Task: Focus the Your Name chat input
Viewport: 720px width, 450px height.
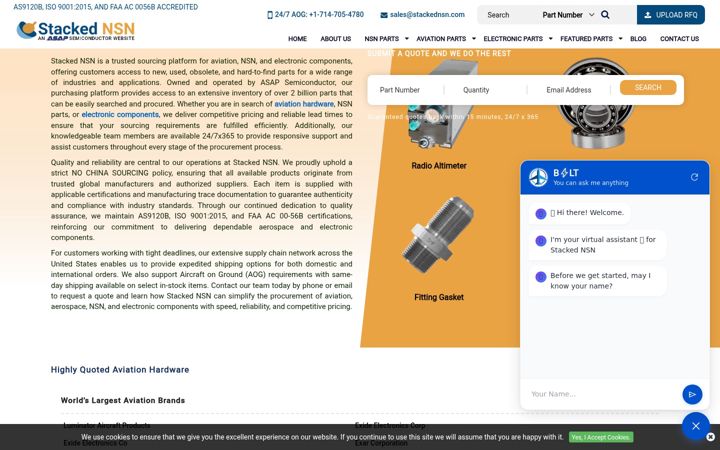Action: (x=602, y=394)
